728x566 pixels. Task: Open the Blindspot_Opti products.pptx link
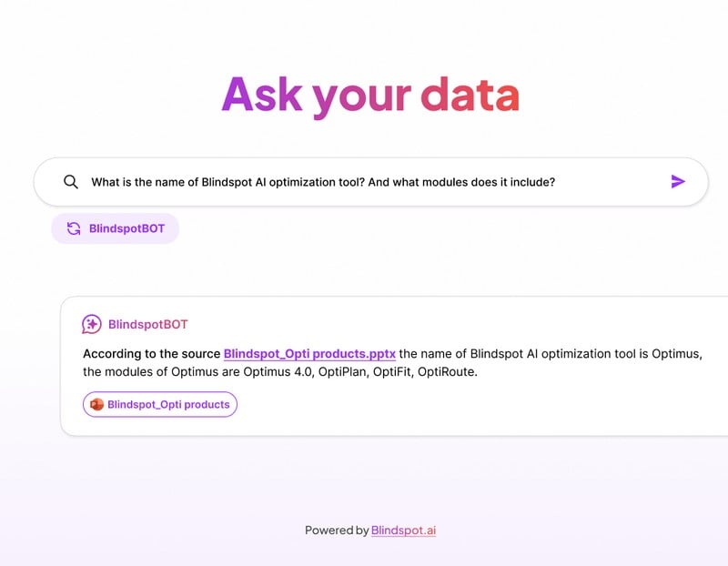click(309, 353)
